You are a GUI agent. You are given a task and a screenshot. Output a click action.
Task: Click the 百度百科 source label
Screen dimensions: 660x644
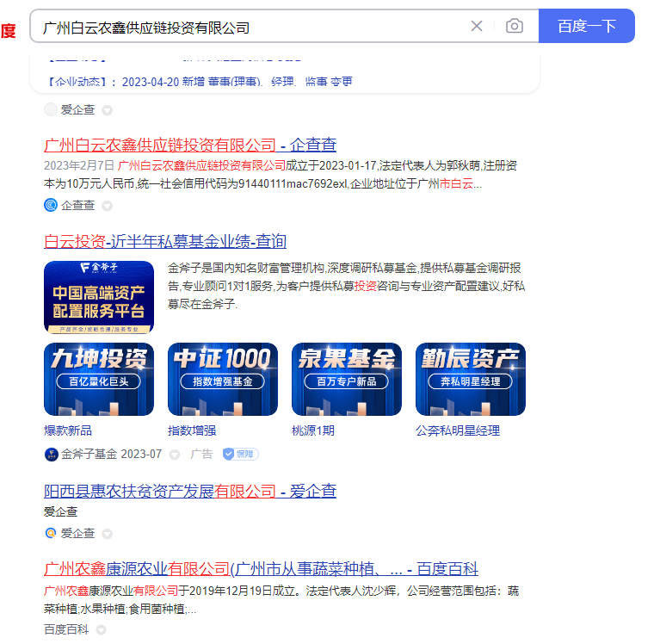pyautogui.click(x=66, y=629)
